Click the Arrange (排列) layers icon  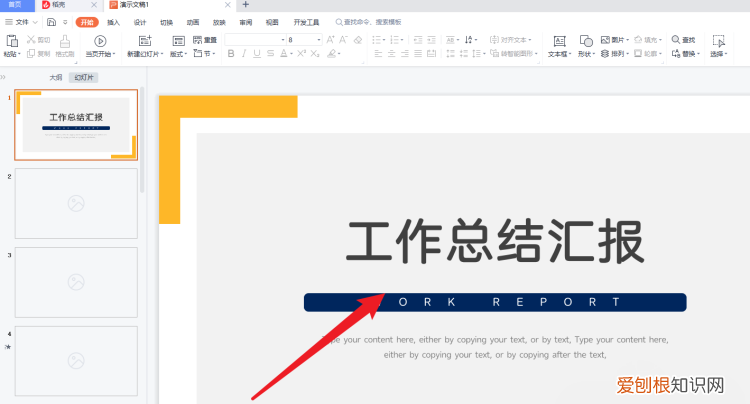(x=605, y=54)
